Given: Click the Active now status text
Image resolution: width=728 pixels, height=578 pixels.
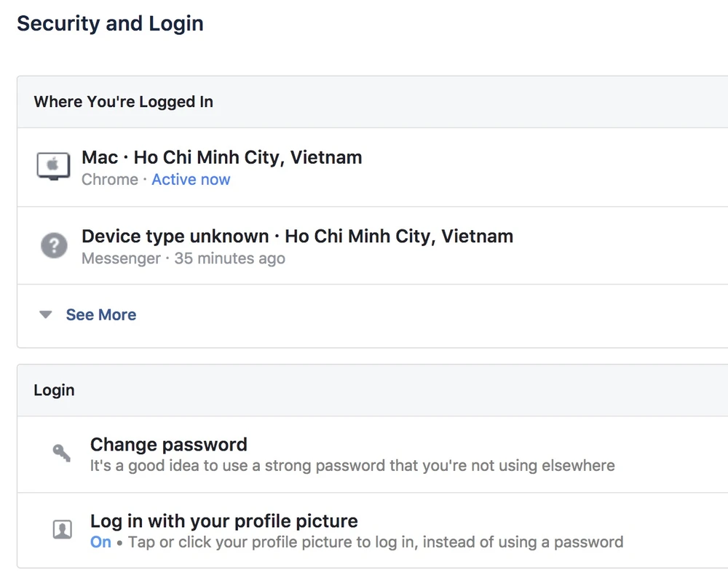Looking at the screenshot, I should 191,180.
